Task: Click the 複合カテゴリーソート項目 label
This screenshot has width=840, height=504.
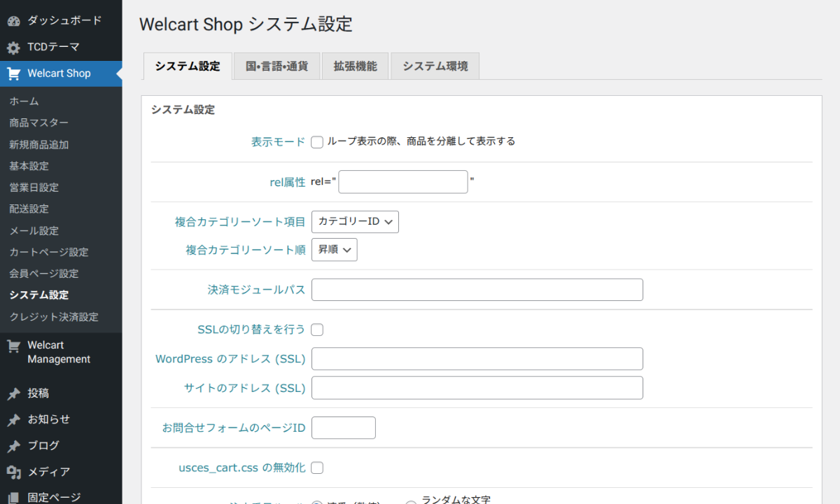Action: pos(240,222)
